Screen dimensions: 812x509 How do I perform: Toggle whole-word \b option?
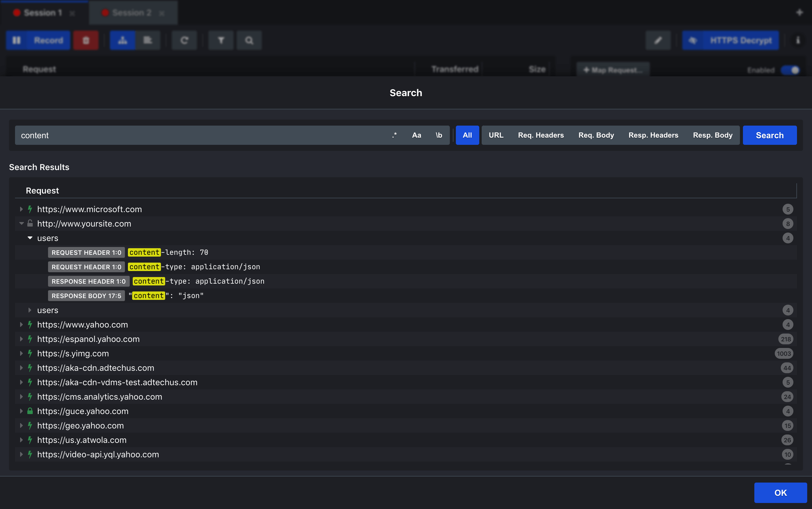(x=439, y=135)
